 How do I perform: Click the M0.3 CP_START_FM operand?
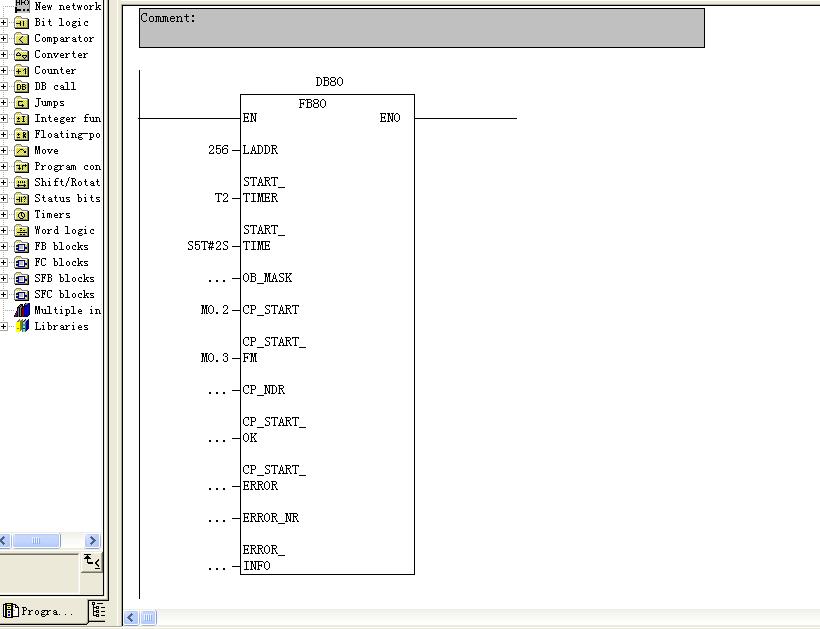214,358
